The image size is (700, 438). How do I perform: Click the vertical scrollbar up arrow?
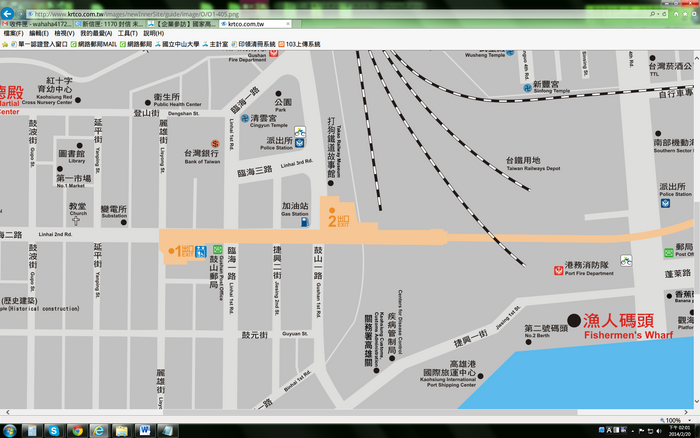(x=696, y=58)
